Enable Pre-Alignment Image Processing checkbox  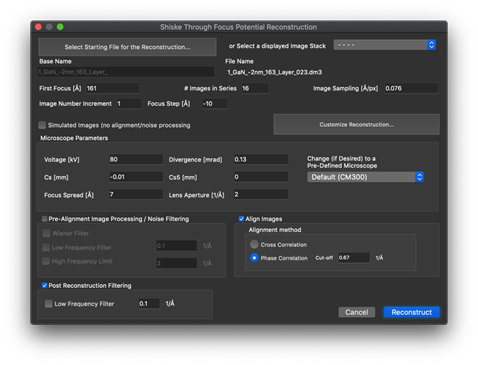(44, 219)
